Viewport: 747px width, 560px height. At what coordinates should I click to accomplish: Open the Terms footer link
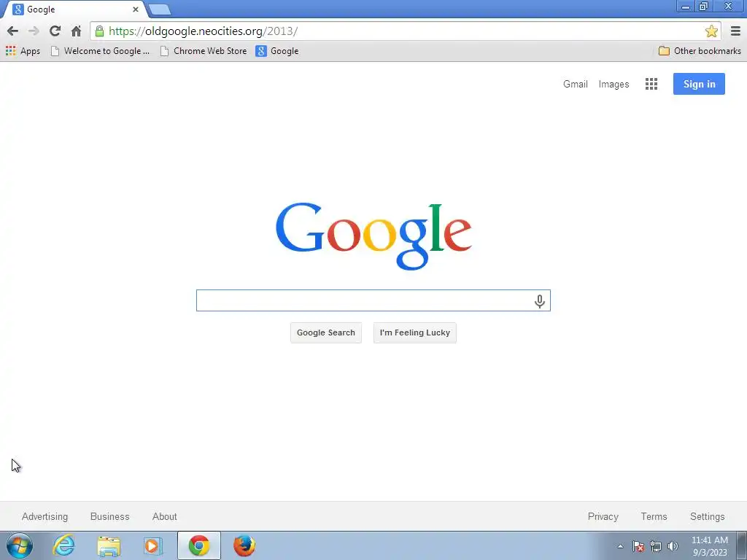(654, 517)
